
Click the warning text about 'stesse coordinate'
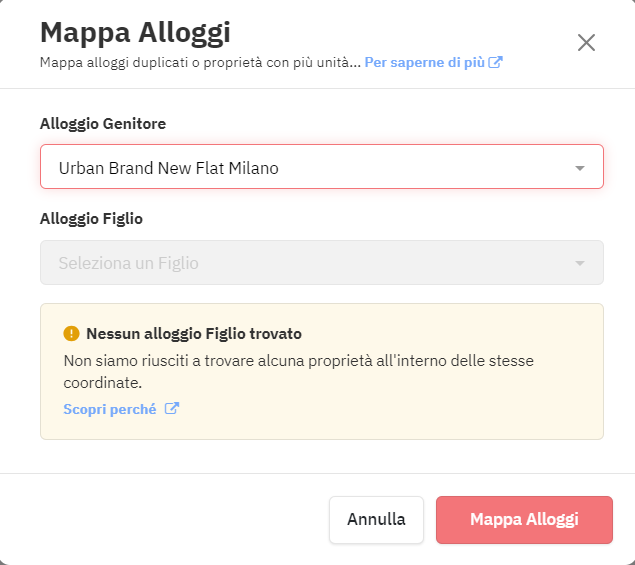298,371
